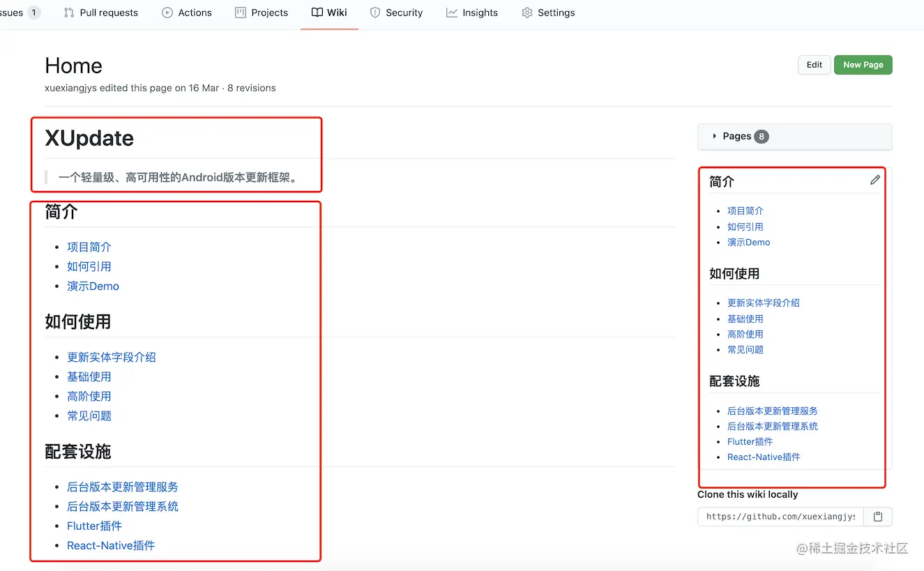Open the Security tab

click(x=396, y=13)
